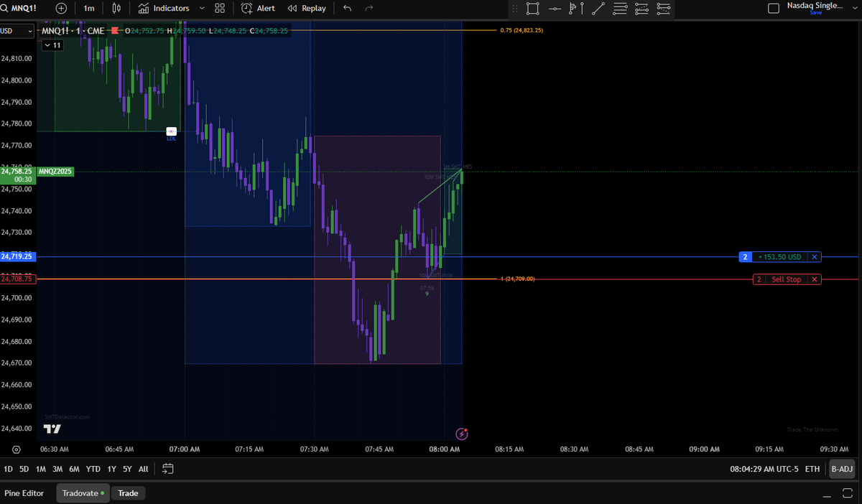Click the MNQ1! · 1 · CME legend title

click(72, 31)
